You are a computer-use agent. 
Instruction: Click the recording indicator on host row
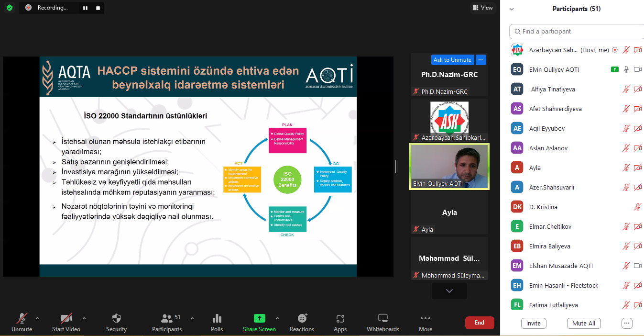pyautogui.click(x=615, y=50)
